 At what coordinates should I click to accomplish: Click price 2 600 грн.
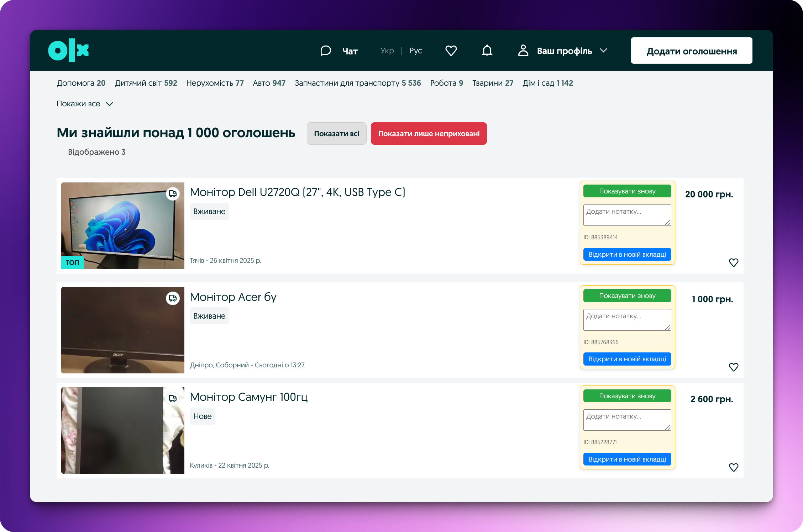tap(712, 399)
